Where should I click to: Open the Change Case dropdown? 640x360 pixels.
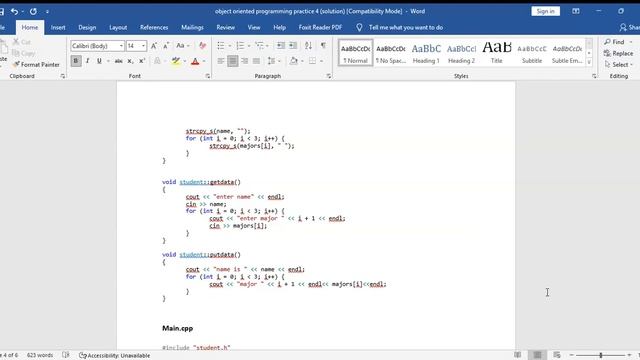click(182, 46)
